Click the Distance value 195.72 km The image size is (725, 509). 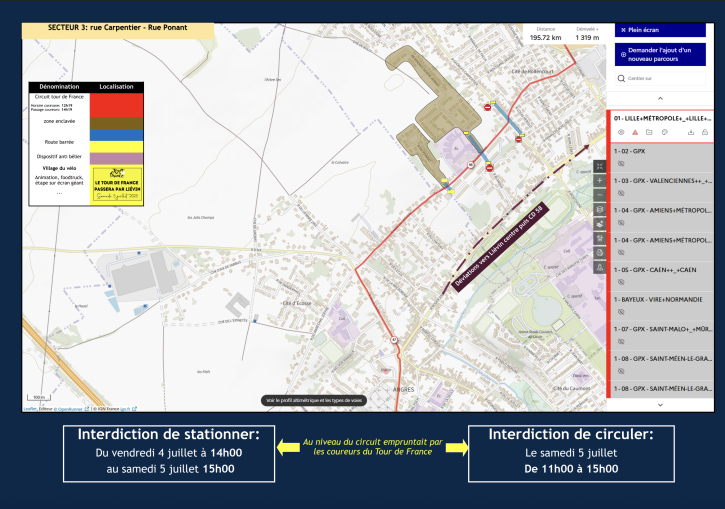point(545,38)
